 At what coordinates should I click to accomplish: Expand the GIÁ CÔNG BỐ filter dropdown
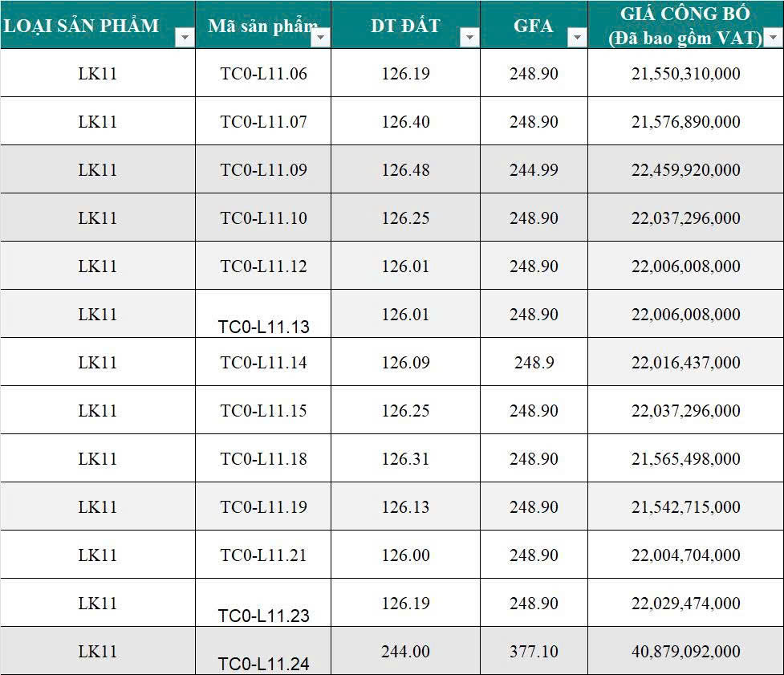tap(772, 38)
